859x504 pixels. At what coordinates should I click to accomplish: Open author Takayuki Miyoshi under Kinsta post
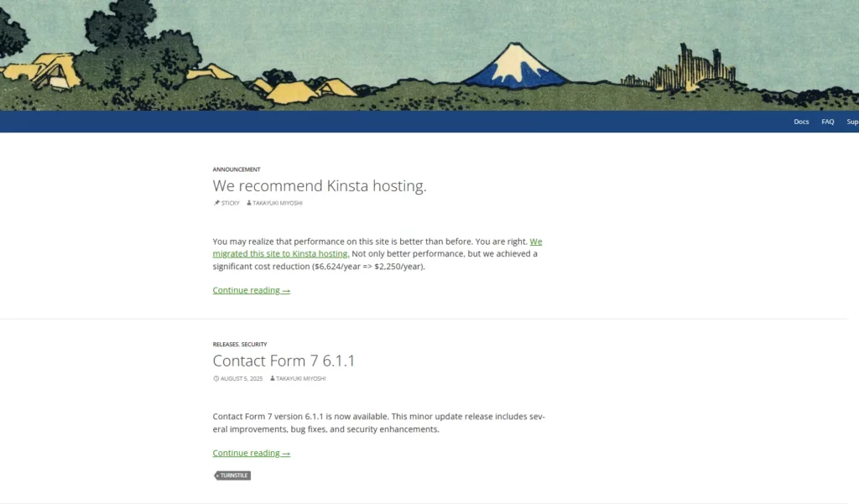click(277, 203)
